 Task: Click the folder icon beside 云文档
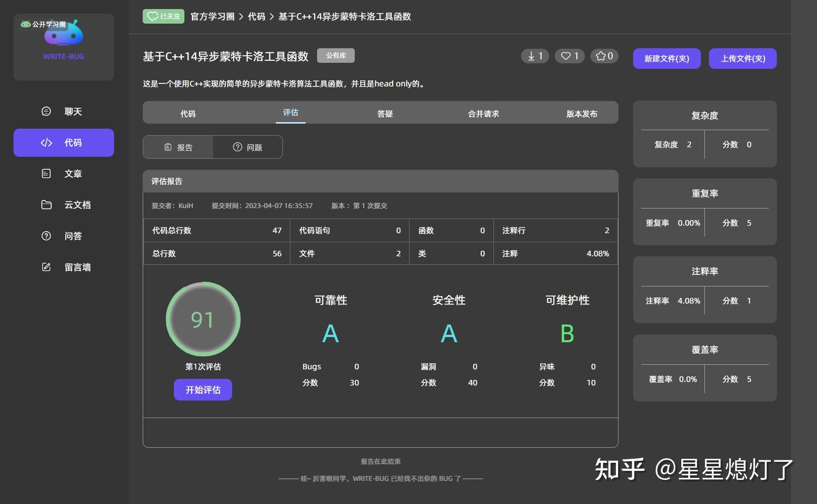coord(46,205)
